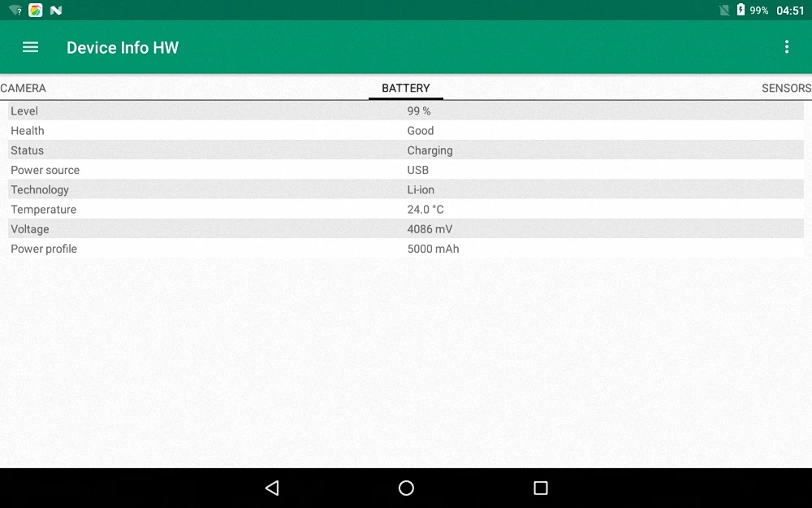Viewport: 812px width, 508px height.
Task: Tap the Li-ion technology value
Action: (x=421, y=189)
